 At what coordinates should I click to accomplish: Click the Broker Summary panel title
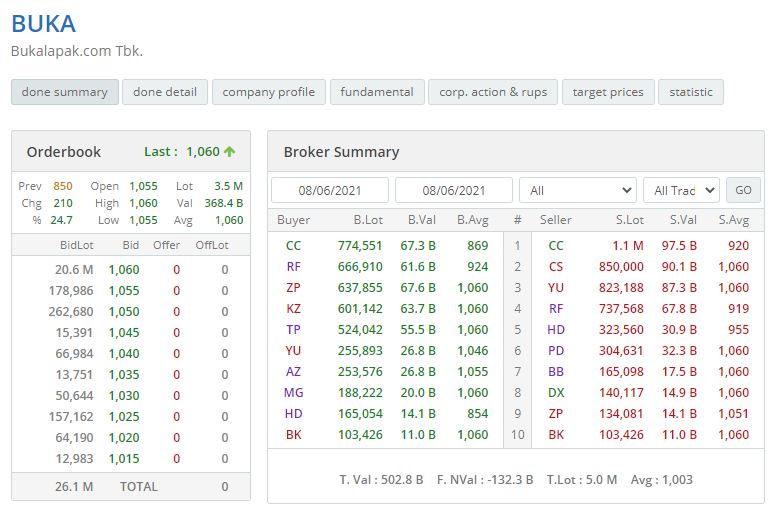(341, 152)
